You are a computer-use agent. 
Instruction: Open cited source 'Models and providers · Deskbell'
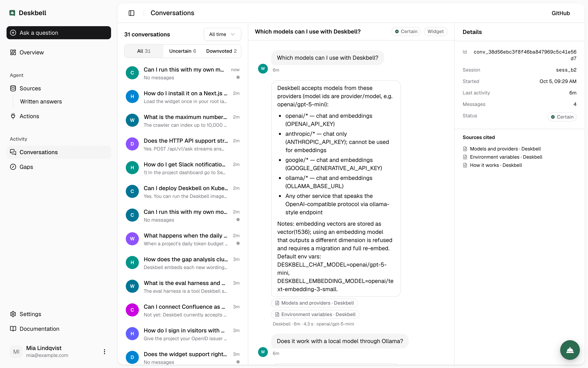click(x=505, y=149)
